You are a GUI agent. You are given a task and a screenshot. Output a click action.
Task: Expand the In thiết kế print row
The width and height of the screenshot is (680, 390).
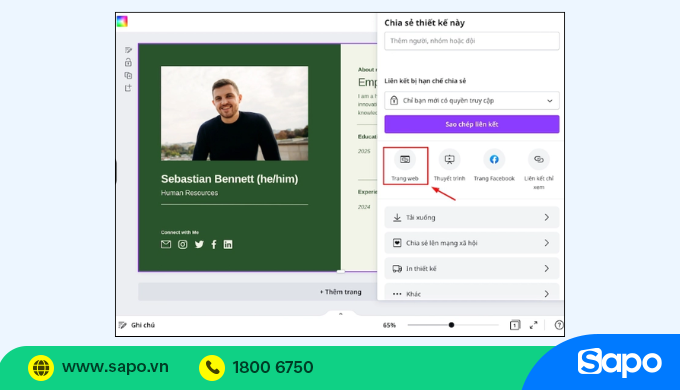tap(472, 269)
